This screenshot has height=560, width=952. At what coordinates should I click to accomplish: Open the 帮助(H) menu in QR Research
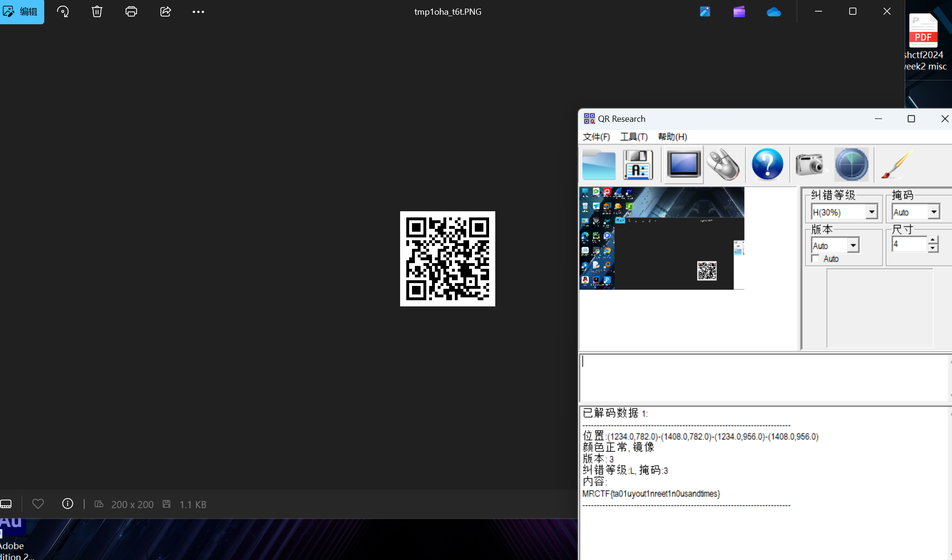pyautogui.click(x=672, y=137)
